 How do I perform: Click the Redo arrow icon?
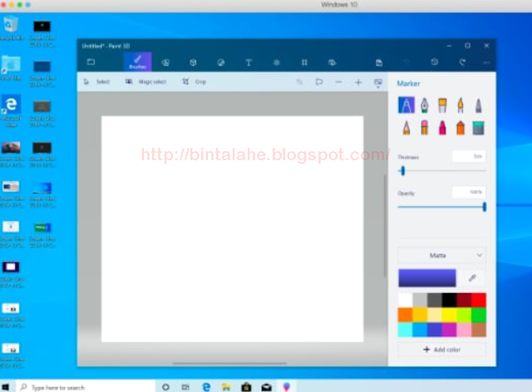462,62
